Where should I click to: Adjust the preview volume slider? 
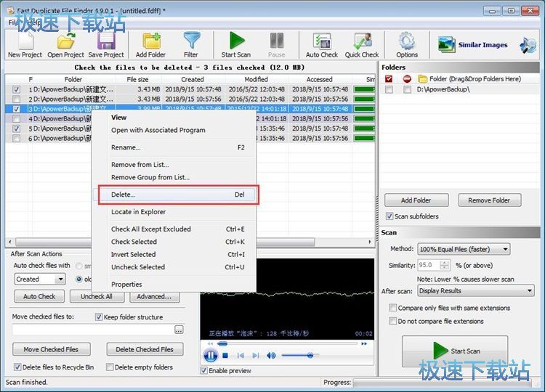click(300, 355)
